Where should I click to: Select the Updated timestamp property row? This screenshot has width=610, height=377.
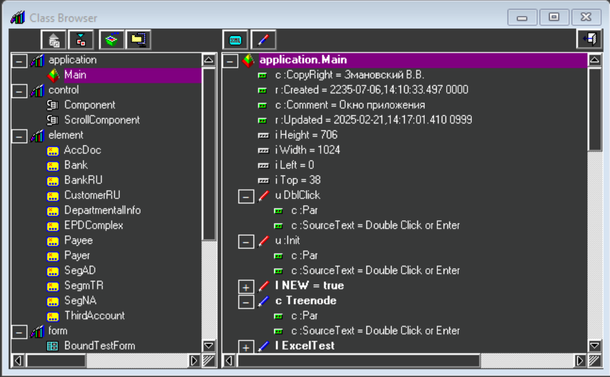[x=373, y=120]
